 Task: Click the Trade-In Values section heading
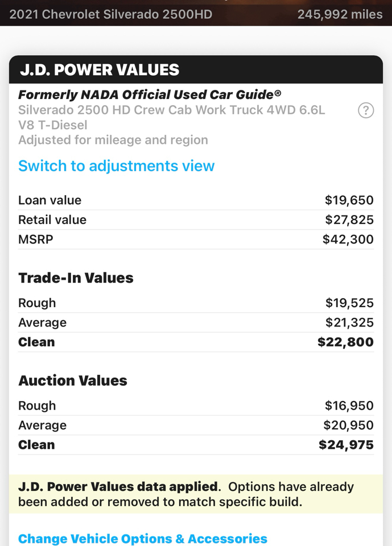(76, 278)
